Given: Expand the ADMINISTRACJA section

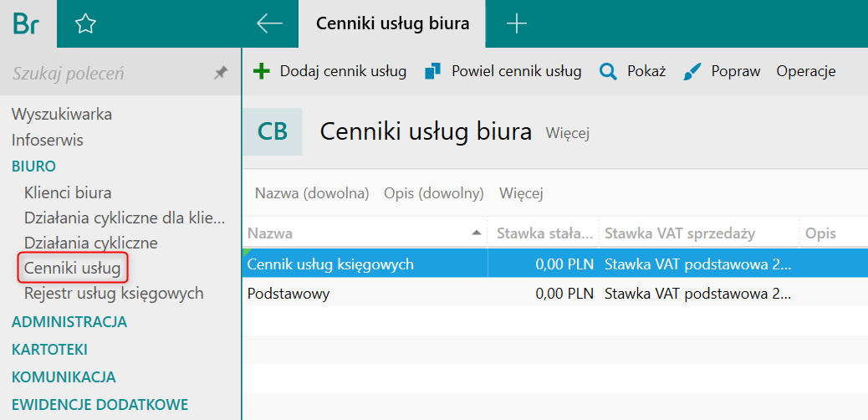Looking at the screenshot, I should [69, 322].
